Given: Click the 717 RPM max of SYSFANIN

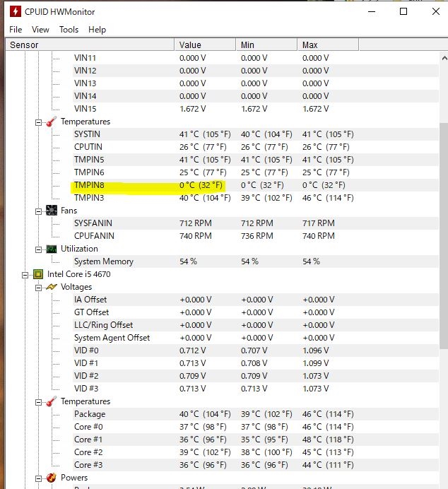Looking at the screenshot, I should coord(318,223).
